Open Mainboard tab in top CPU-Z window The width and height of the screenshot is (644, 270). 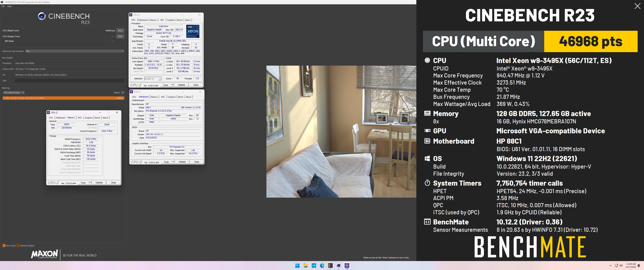pyautogui.click(x=143, y=20)
